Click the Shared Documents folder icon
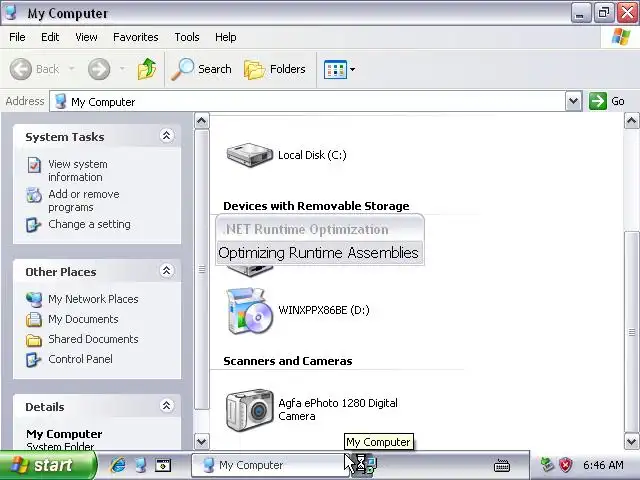 click(x=34, y=340)
